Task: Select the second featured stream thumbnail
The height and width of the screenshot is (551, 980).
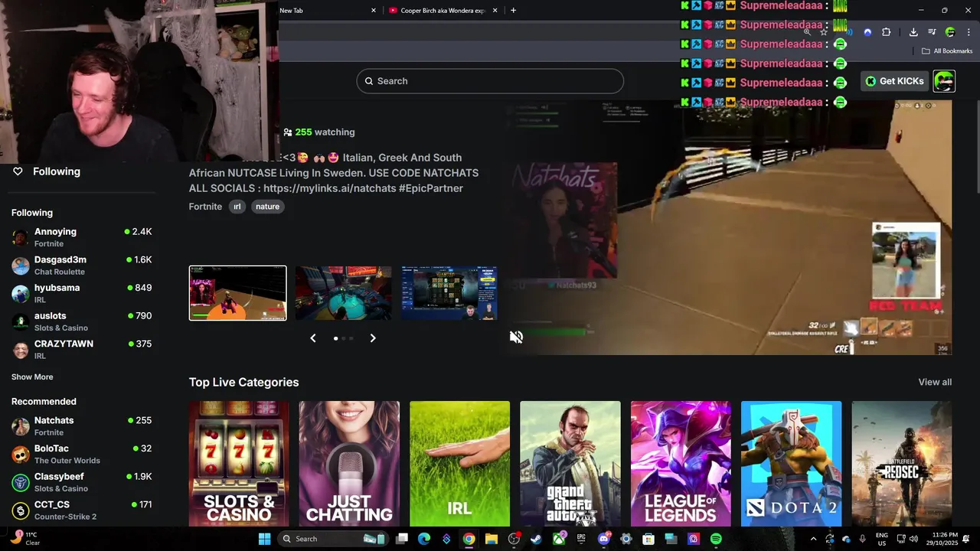Action: (344, 293)
